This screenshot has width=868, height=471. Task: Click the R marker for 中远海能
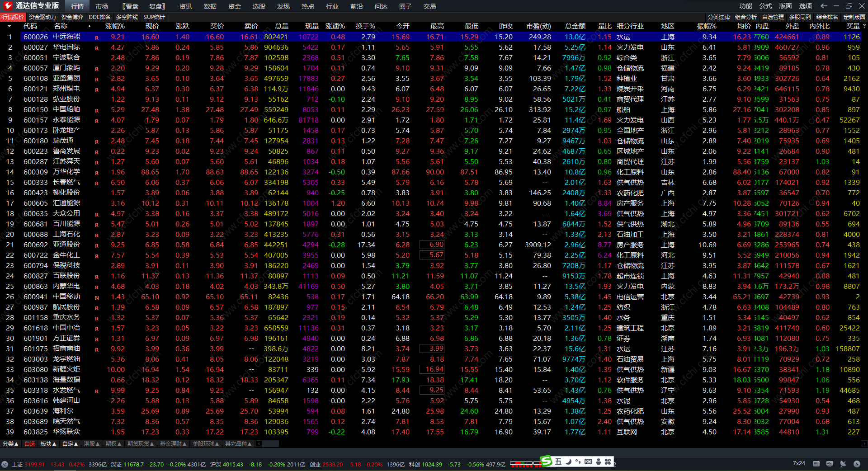97,38
